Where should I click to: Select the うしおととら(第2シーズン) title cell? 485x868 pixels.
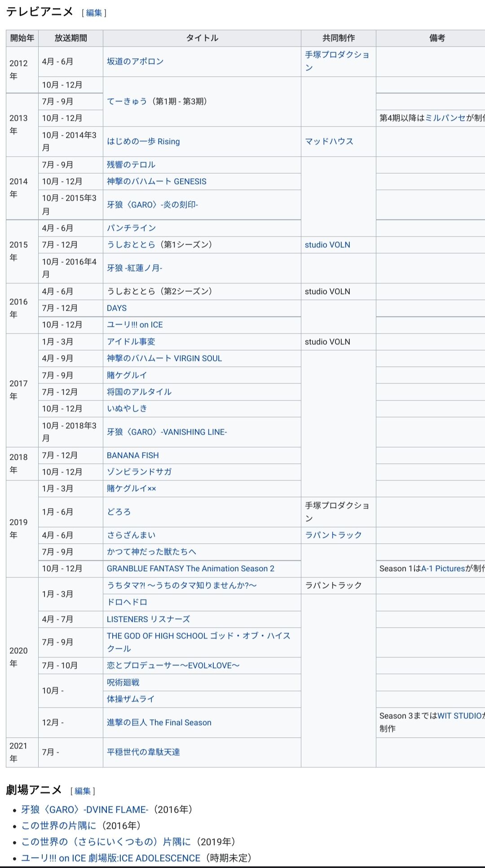(x=202, y=291)
